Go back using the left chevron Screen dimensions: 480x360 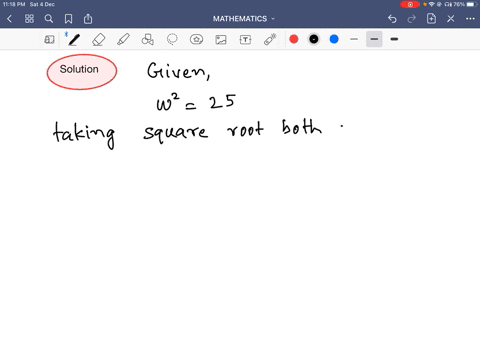[9, 19]
